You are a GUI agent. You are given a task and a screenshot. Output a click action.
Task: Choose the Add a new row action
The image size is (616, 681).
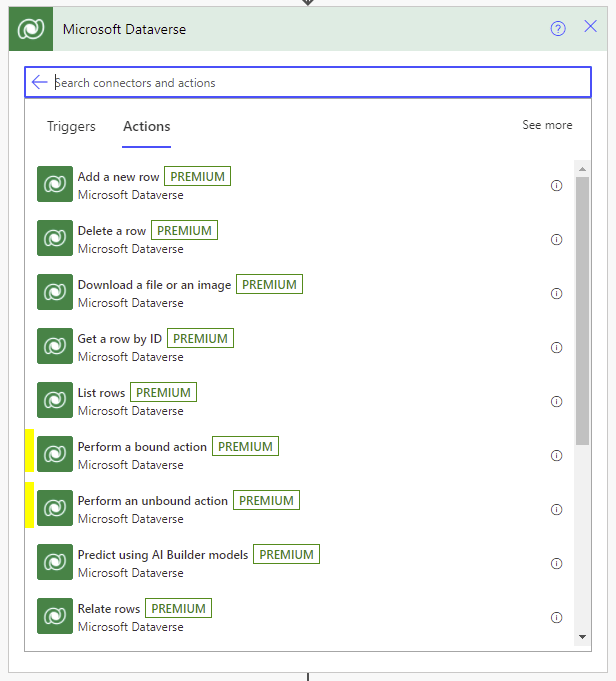pos(300,184)
